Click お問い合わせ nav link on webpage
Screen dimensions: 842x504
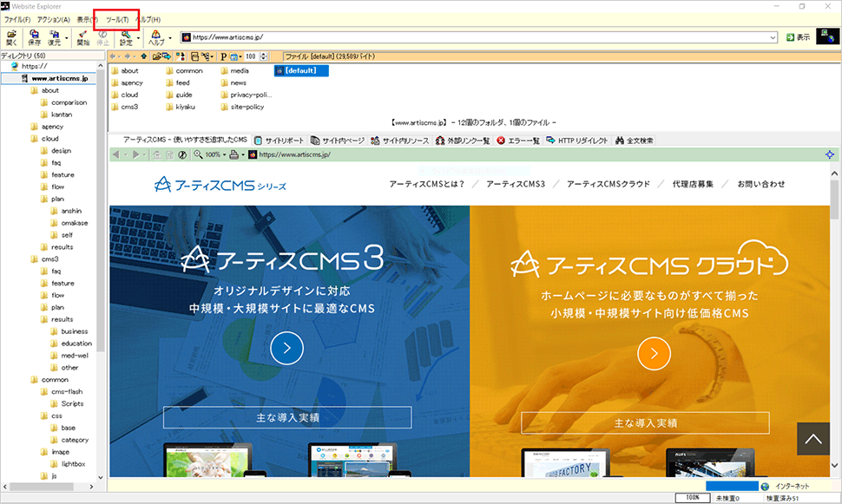pos(761,184)
